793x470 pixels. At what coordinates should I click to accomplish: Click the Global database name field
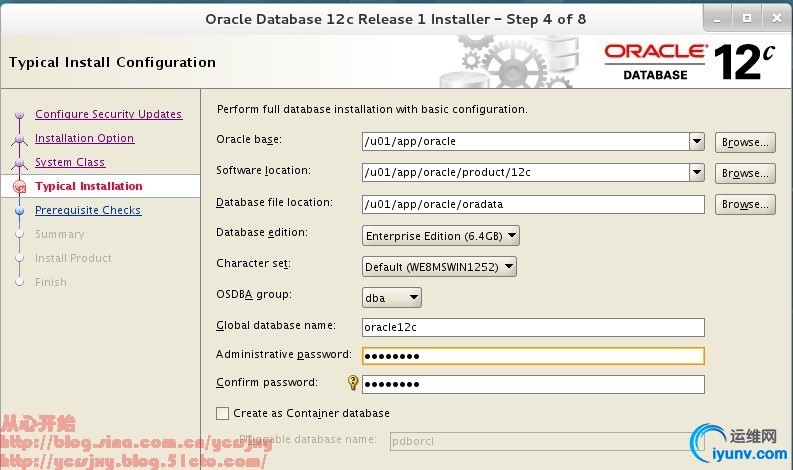tap(533, 327)
